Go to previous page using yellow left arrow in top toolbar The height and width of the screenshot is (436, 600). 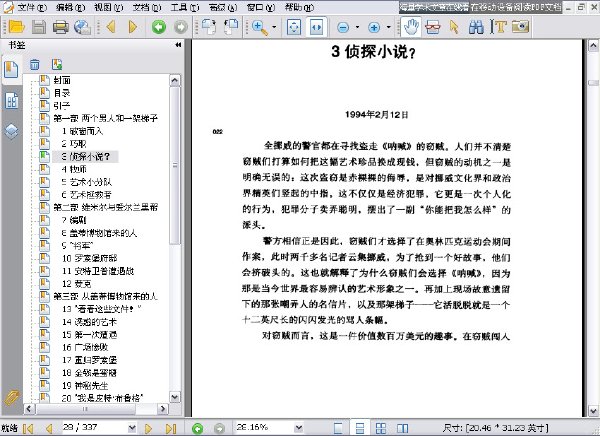pyautogui.click(x=111, y=27)
